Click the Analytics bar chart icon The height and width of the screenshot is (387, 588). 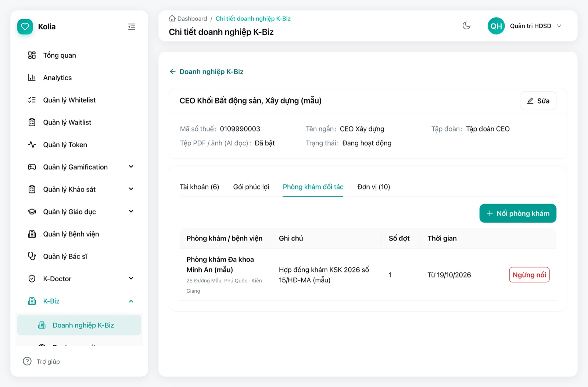[32, 77]
